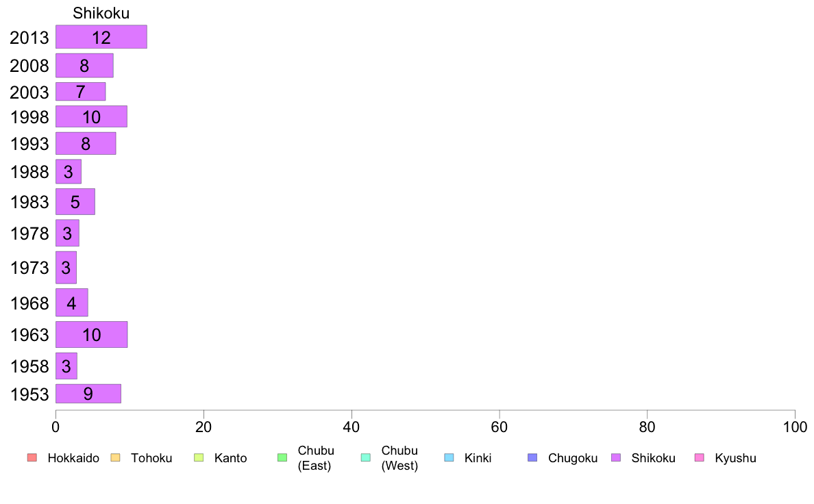814x504 pixels.
Task: Click the 1968 bar labeled 4
Action: [x=72, y=303]
